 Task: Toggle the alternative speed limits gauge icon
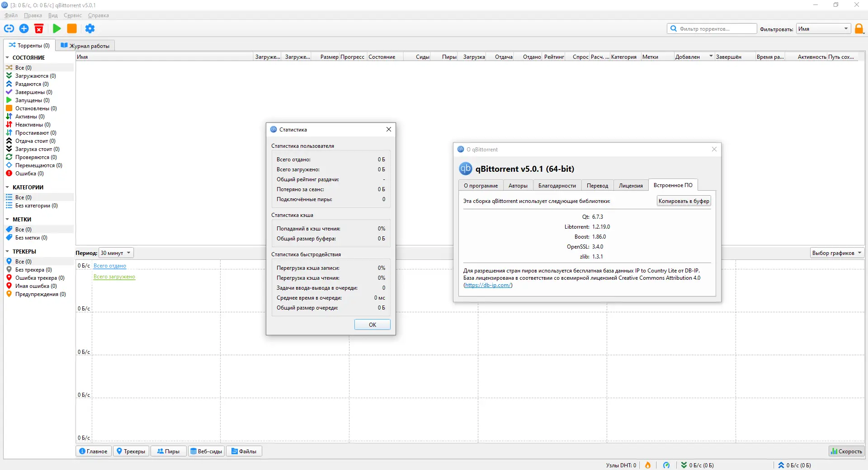point(666,465)
